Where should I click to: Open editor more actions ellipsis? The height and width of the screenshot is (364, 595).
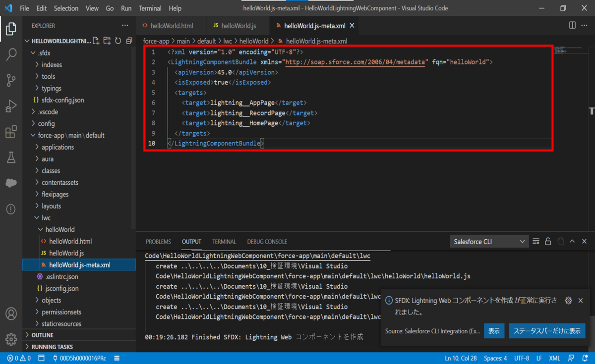(x=585, y=25)
